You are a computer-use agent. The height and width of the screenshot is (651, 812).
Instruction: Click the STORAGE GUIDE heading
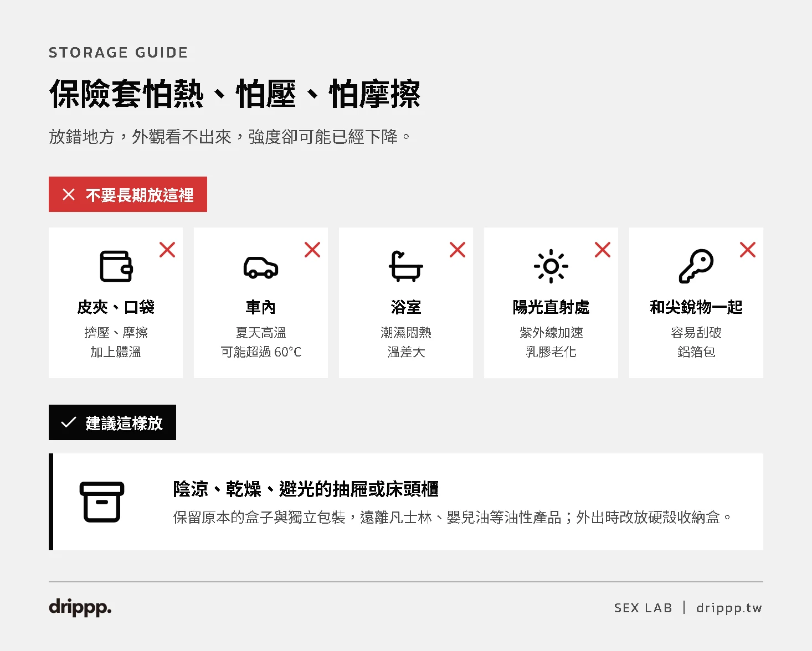point(119,53)
